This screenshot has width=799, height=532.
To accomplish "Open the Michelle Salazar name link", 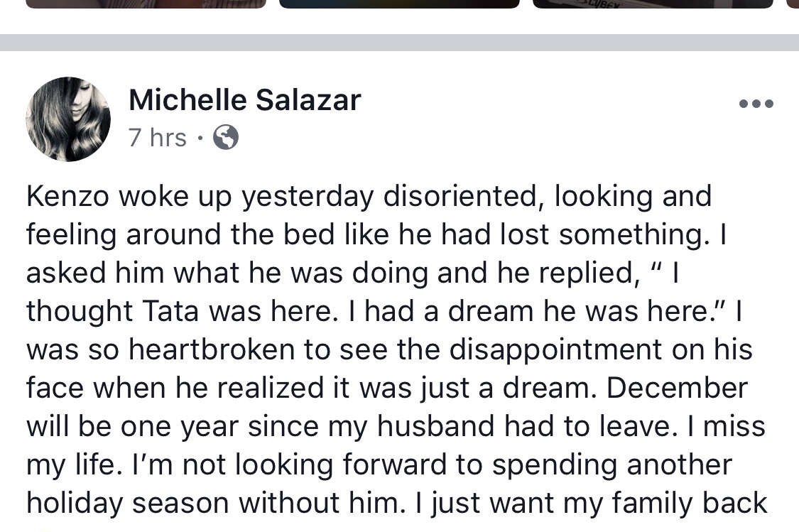I will click(244, 100).
